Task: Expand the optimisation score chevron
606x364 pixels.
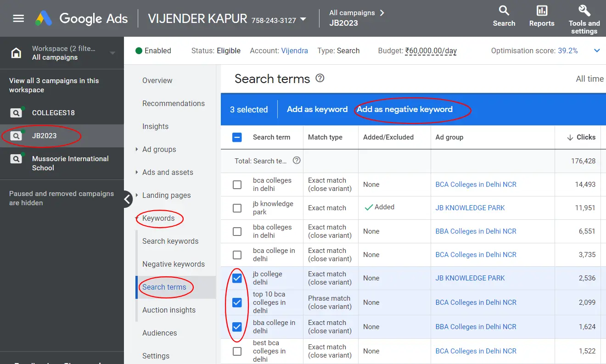Action: click(x=597, y=50)
